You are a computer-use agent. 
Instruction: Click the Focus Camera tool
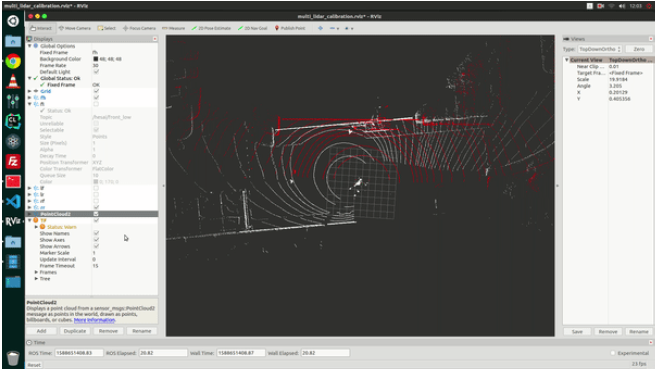(x=139, y=28)
